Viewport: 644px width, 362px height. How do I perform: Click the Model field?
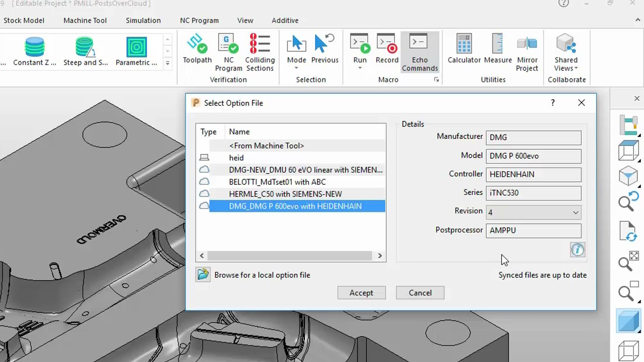(x=533, y=156)
